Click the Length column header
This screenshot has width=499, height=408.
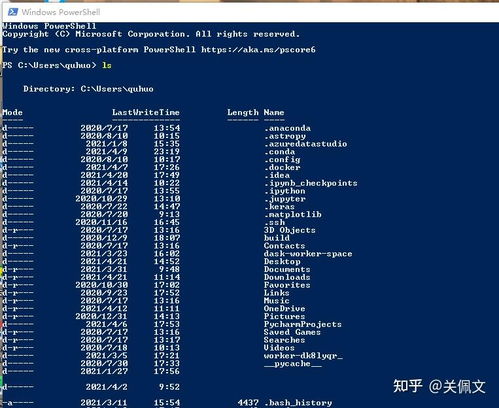click(243, 112)
